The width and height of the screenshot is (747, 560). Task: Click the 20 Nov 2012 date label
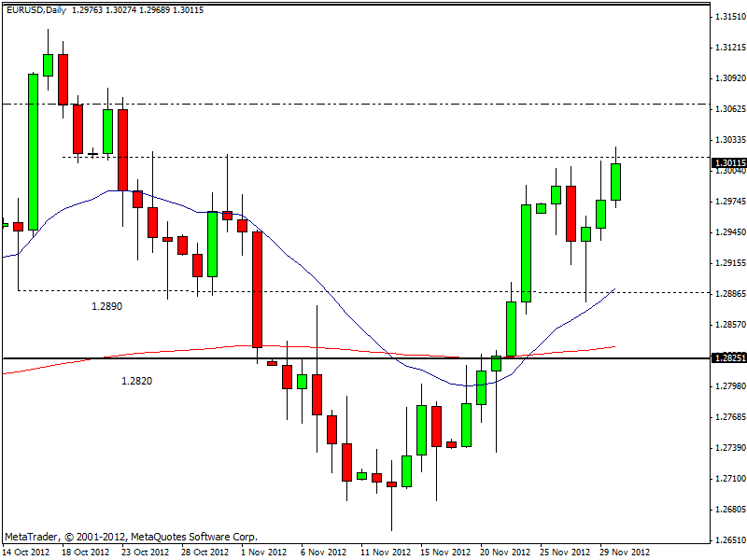505,552
